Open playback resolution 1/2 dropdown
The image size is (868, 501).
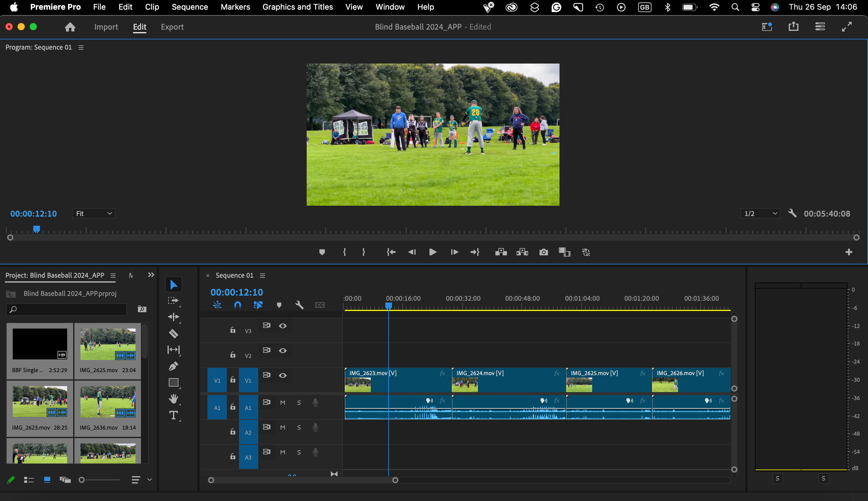pyautogui.click(x=760, y=213)
